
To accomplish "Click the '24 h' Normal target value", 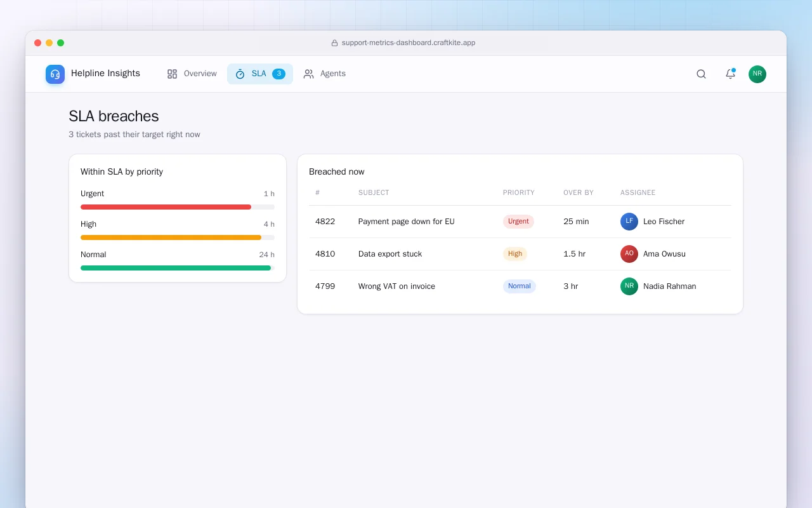I will click(x=267, y=255).
